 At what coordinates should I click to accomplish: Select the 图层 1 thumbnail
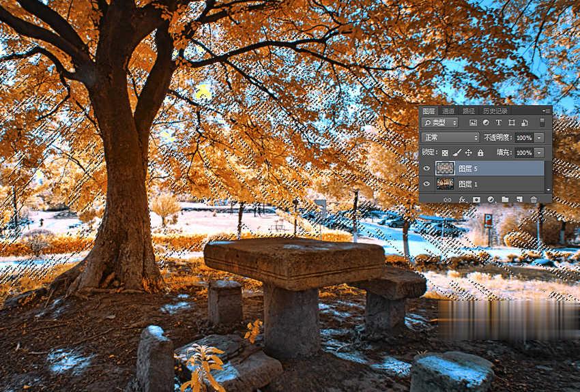[x=445, y=184]
